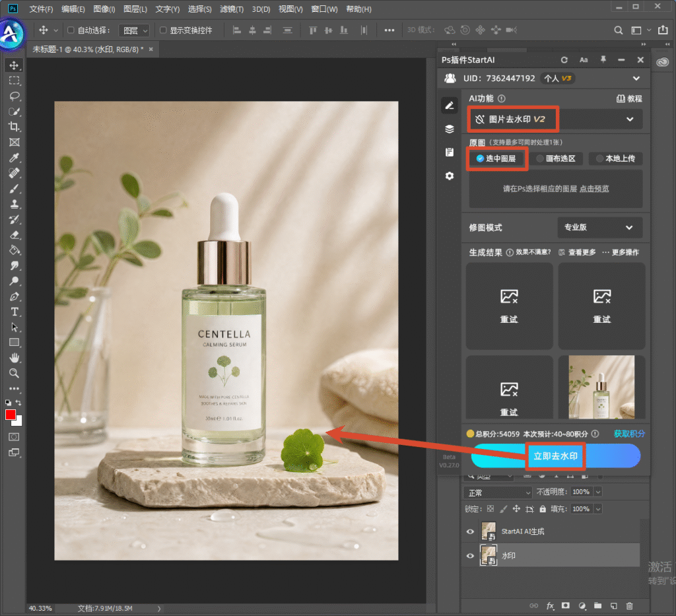The height and width of the screenshot is (616, 676).
Task: Select the Spot Healing Brush tool
Action: pos(15,173)
